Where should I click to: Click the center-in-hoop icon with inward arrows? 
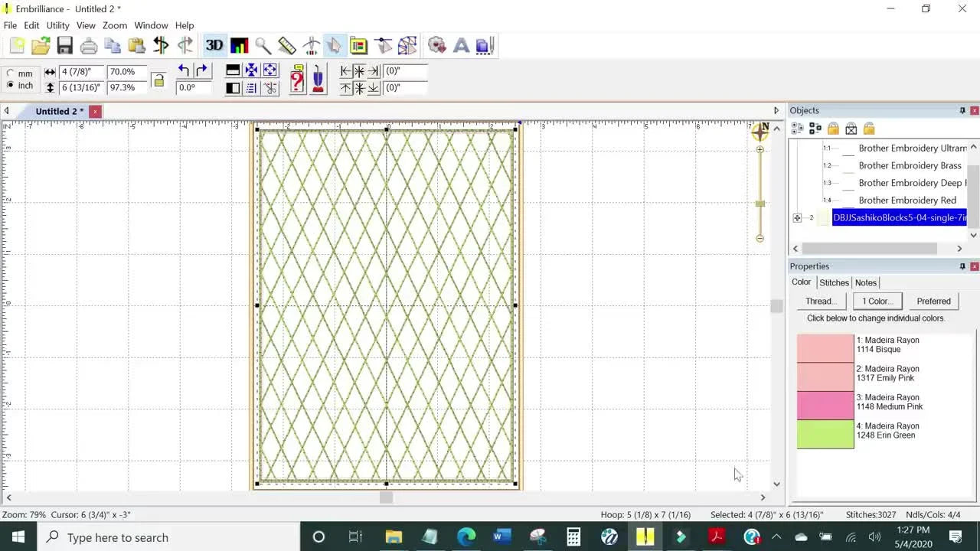pyautogui.click(x=251, y=70)
